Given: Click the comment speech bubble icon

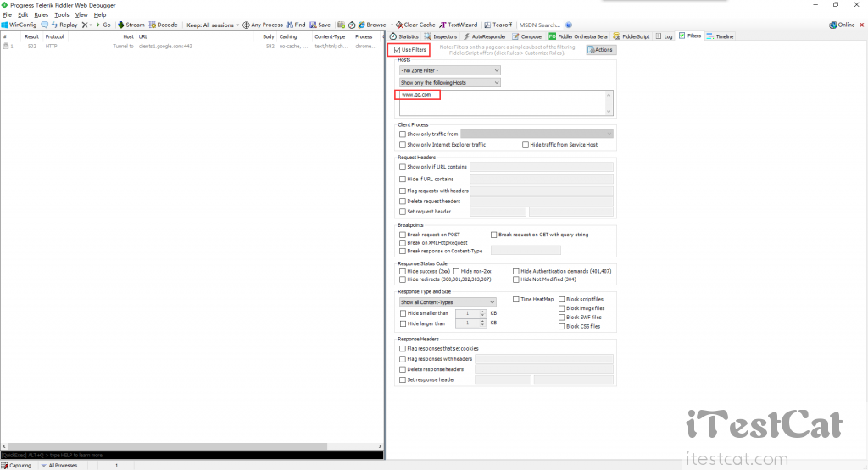Looking at the screenshot, I should click(x=44, y=25).
